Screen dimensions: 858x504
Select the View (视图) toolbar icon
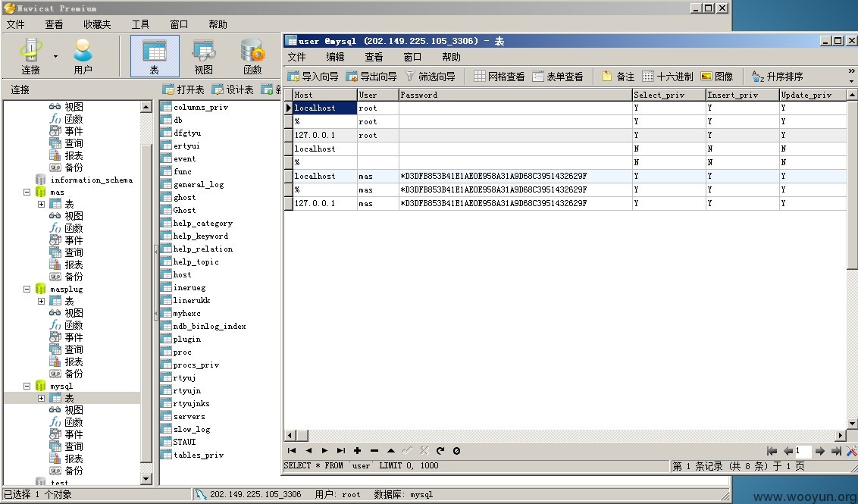[204, 56]
